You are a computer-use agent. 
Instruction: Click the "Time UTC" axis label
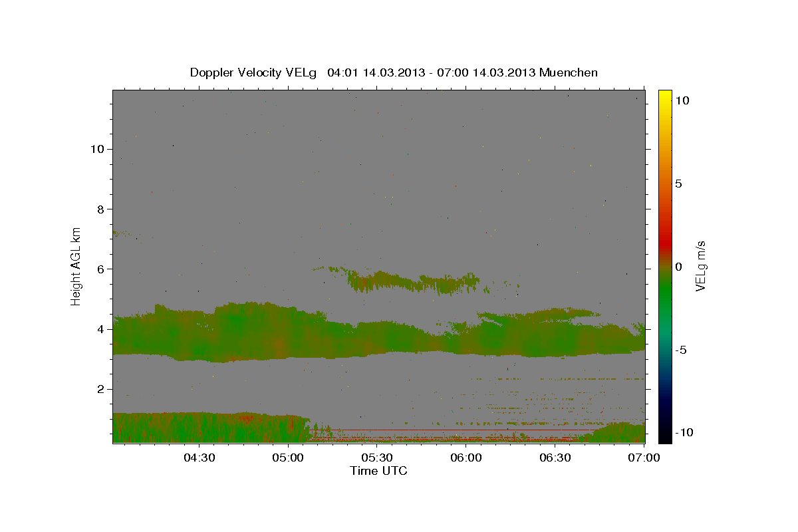point(378,471)
